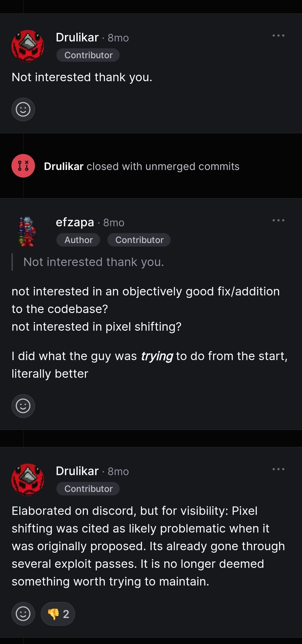302x644 pixels.
Task: Open three-dot menu on "Elaborated on discord" comment
Action: click(x=278, y=469)
